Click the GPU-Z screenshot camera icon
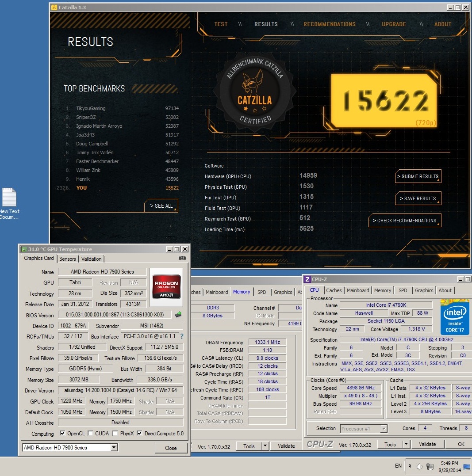The image size is (472, 476). tap(182, 258)
